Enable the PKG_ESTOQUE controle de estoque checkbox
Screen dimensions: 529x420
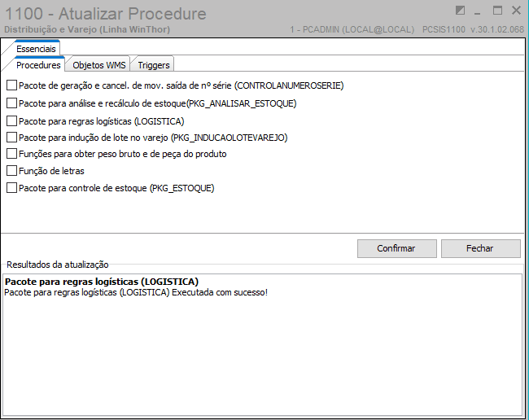coord(11,188)
